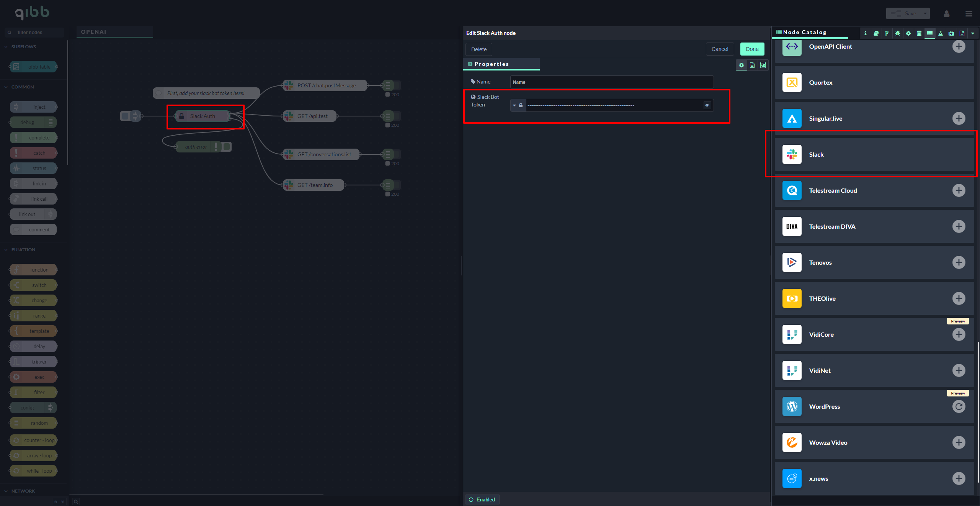Click the inject palette node
Screen dimensions: 980x506
[x=33, y=107]
